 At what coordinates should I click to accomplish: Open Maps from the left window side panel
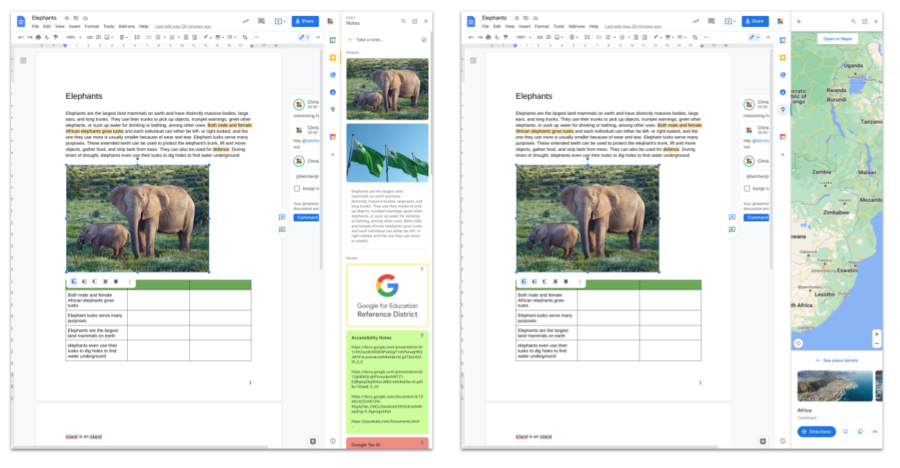(x=333, y=109)
